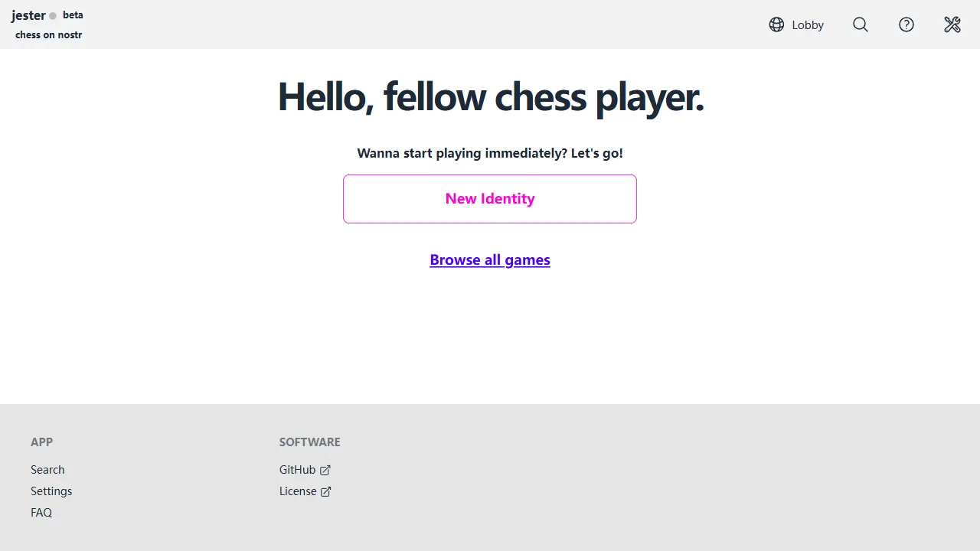Follow the Browse all games link
The height and width of the screenshot is (551, 980).
490,259
